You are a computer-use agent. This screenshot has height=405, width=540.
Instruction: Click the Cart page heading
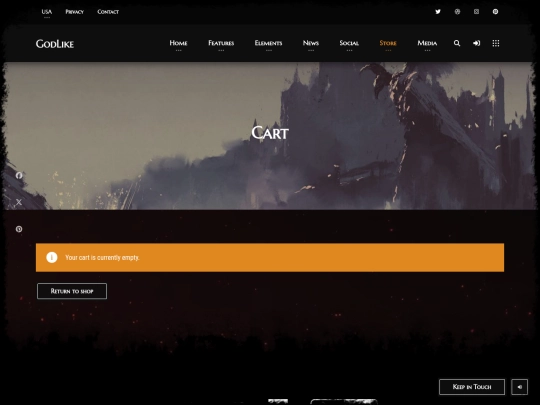(x=270, y=133)
